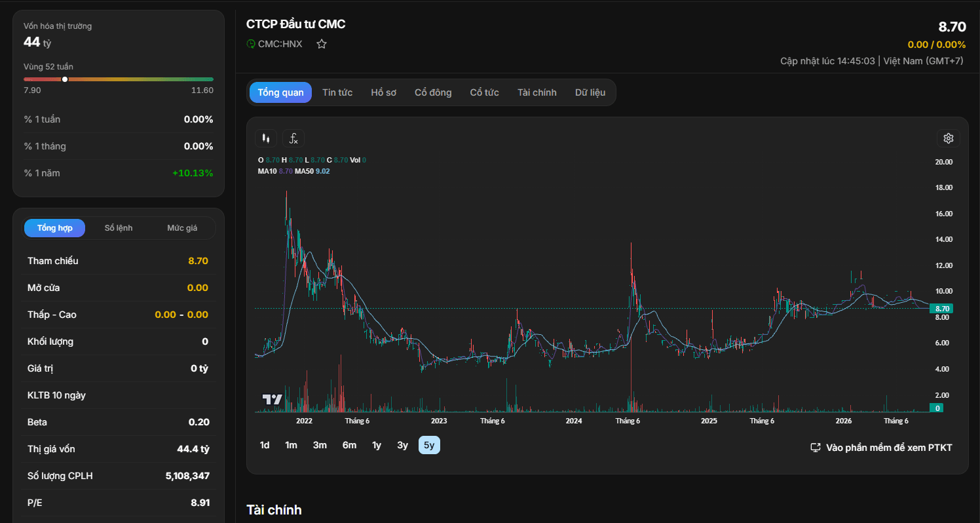Choose the 6m chart range
Viewport: 980px width, 523px height.
click(x=349, y=445)
